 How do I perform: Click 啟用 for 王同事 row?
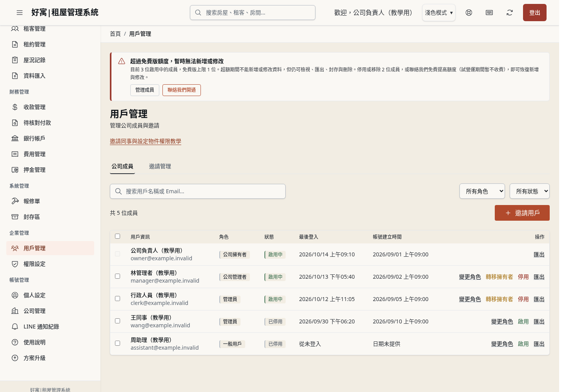pos(523,321)
